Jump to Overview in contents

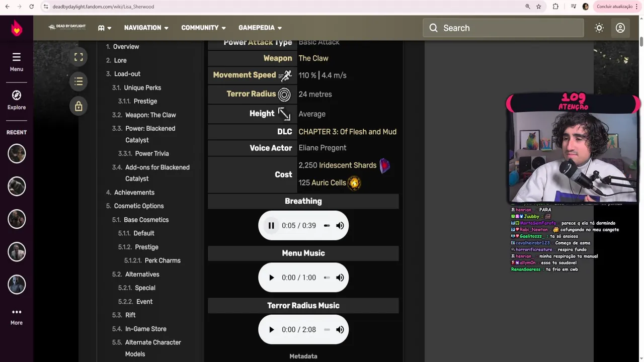tap(126, 47)
